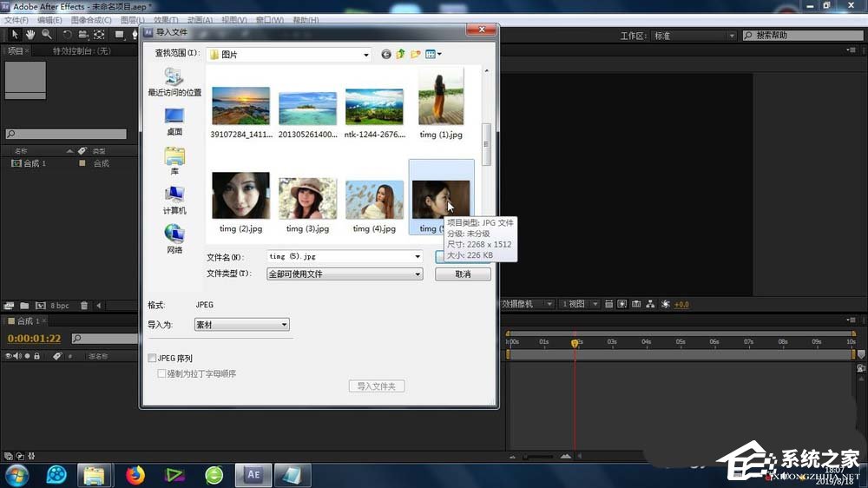
Task: Select the Zoom magnifier tool
Action: [x=45, y=35]
